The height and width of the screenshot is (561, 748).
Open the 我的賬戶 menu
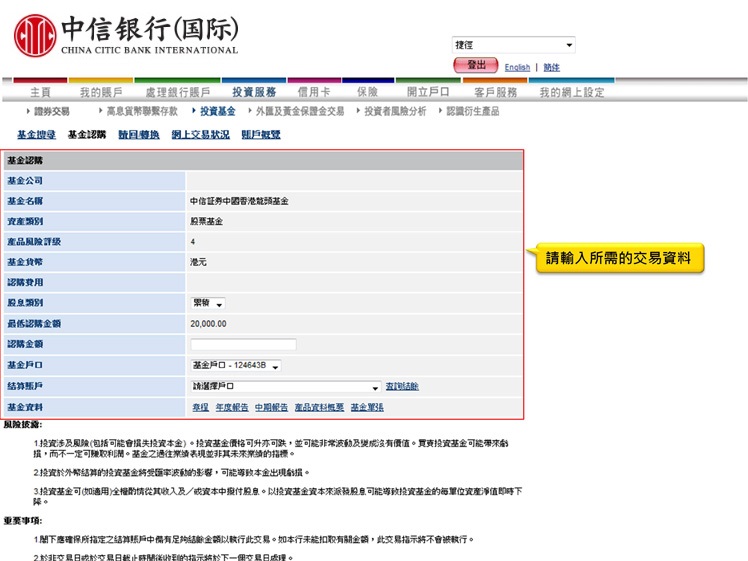point(101,92)
